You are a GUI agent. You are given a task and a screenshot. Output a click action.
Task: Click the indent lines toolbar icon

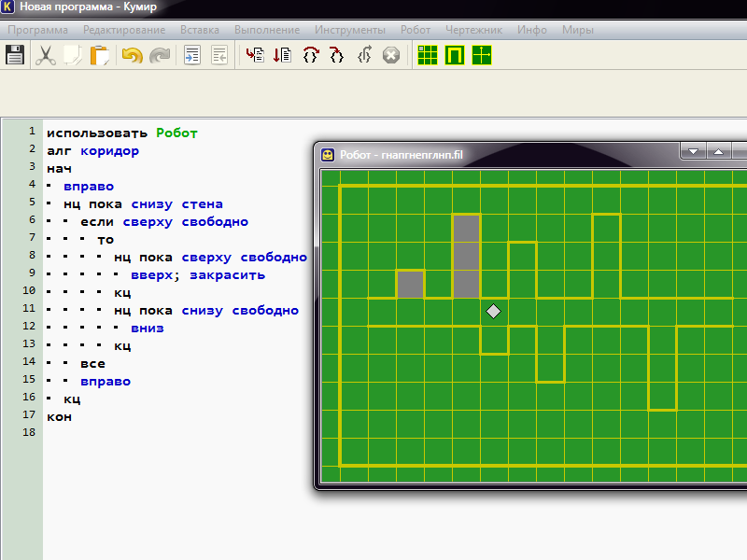(192, 55)
